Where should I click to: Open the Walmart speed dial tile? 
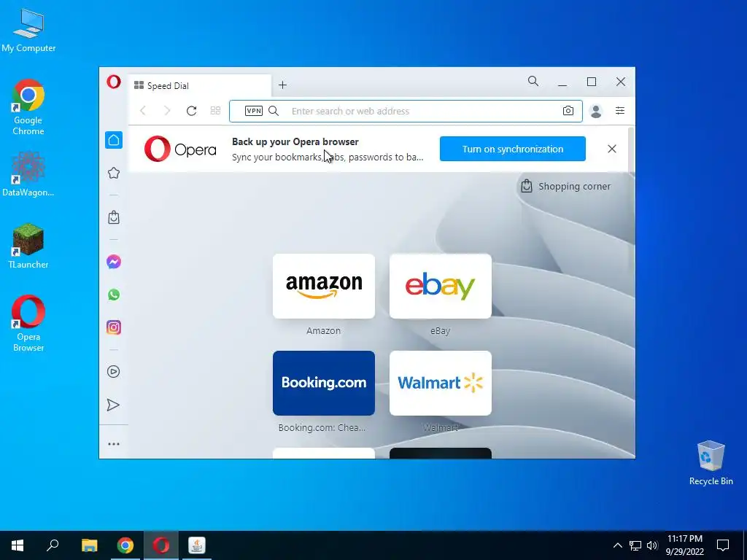click(x=440, y=384)
